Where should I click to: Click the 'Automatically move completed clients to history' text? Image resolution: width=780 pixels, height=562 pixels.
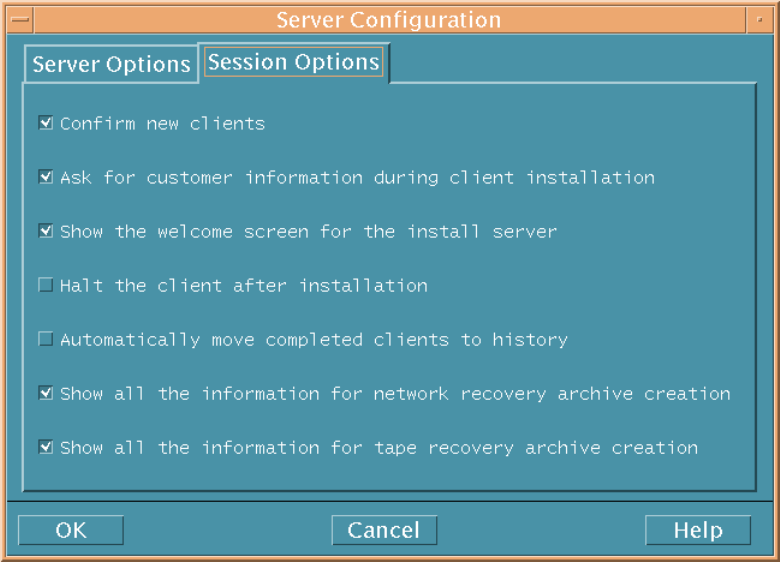click(313, 340)
